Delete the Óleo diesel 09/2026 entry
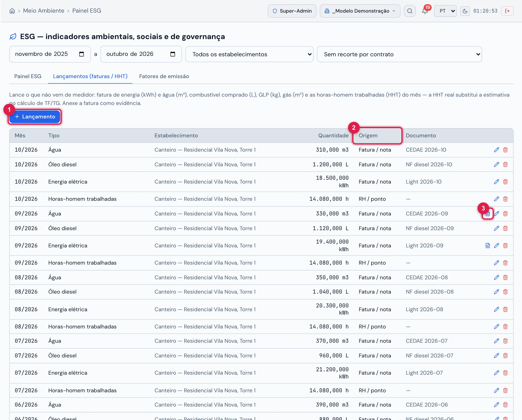 point(505,228)
